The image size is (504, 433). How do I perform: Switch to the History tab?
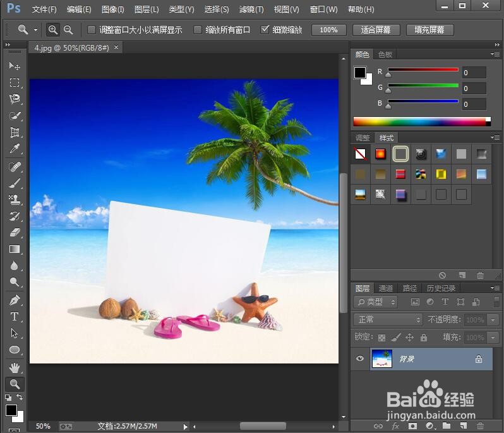(441, 288)
